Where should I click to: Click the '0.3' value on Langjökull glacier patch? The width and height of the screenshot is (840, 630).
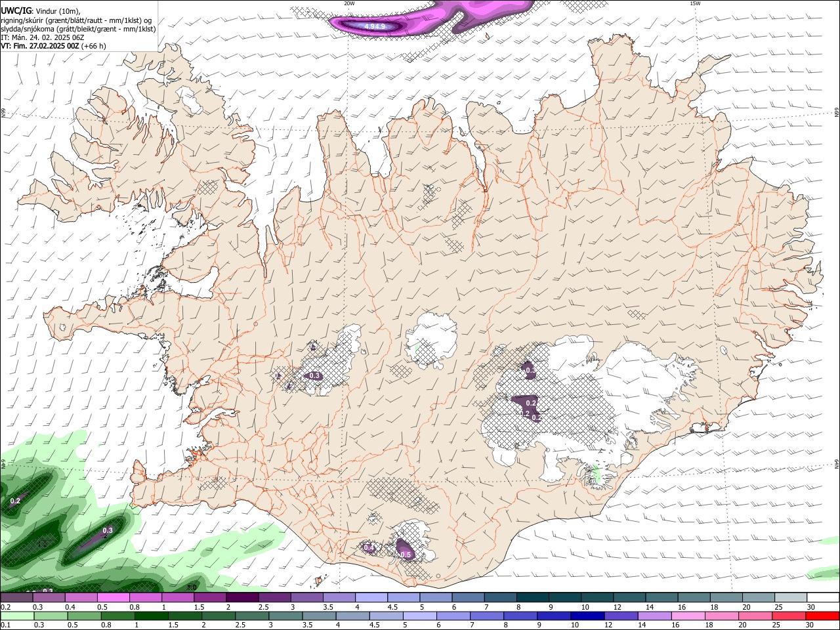click(314, 375)
